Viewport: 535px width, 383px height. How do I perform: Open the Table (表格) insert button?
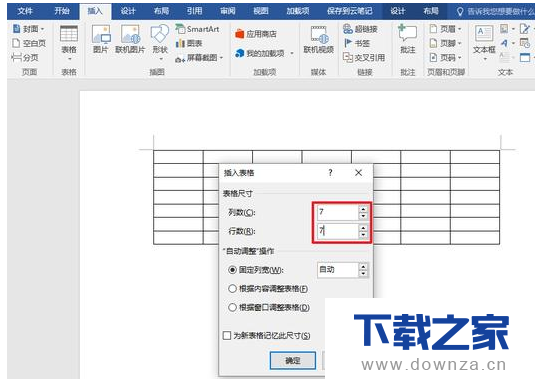tap(69, 43)
